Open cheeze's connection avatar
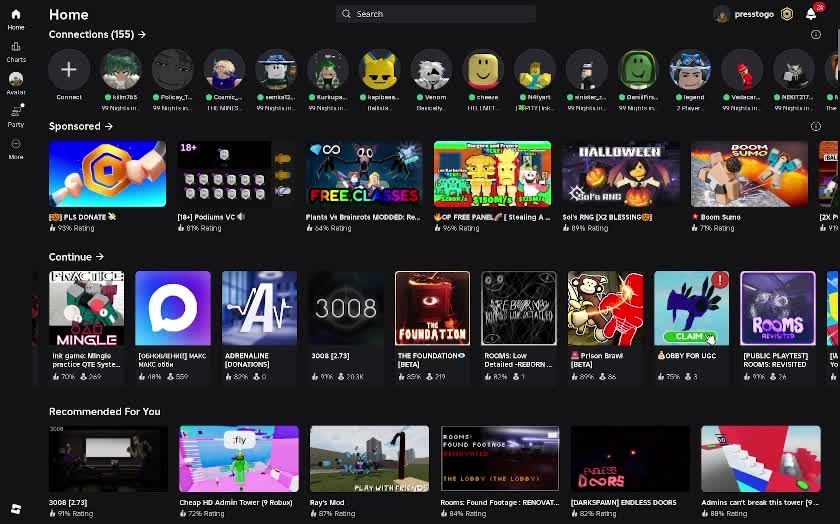This screenshot has height=524, width=840. (483, 70)
